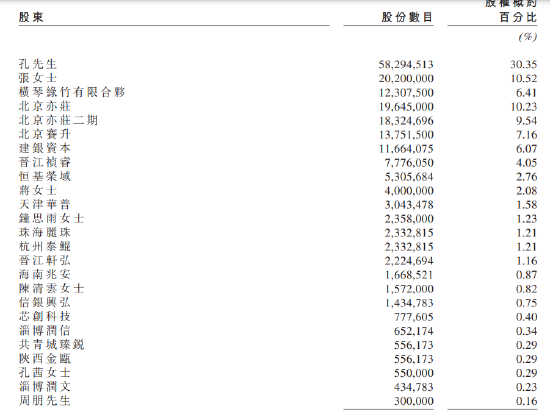This screenshot has width=550, height=417.
Task: Select 恒基榮域 shareholder name
Action: 45,176
